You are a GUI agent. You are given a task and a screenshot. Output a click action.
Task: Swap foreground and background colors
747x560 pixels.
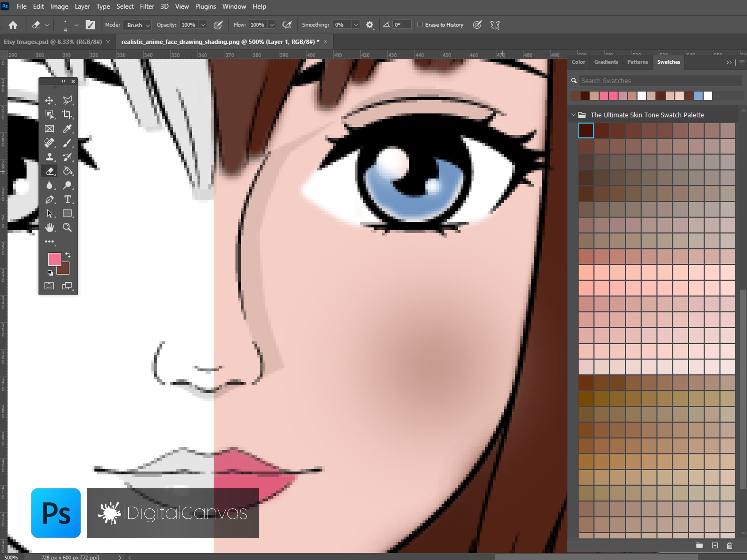(x=68, y=255)
